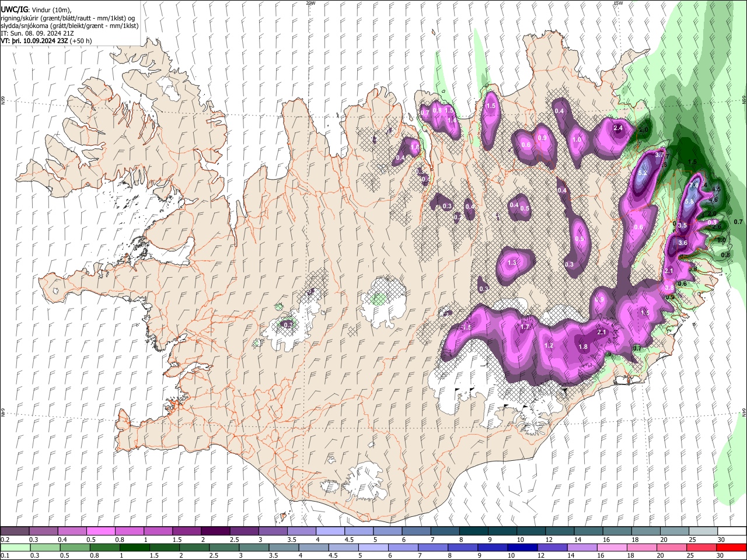The width and height of the screenshot is (747, 560).
Task: Click the 1.2 snowfall value on map
Action: [549, 345]
